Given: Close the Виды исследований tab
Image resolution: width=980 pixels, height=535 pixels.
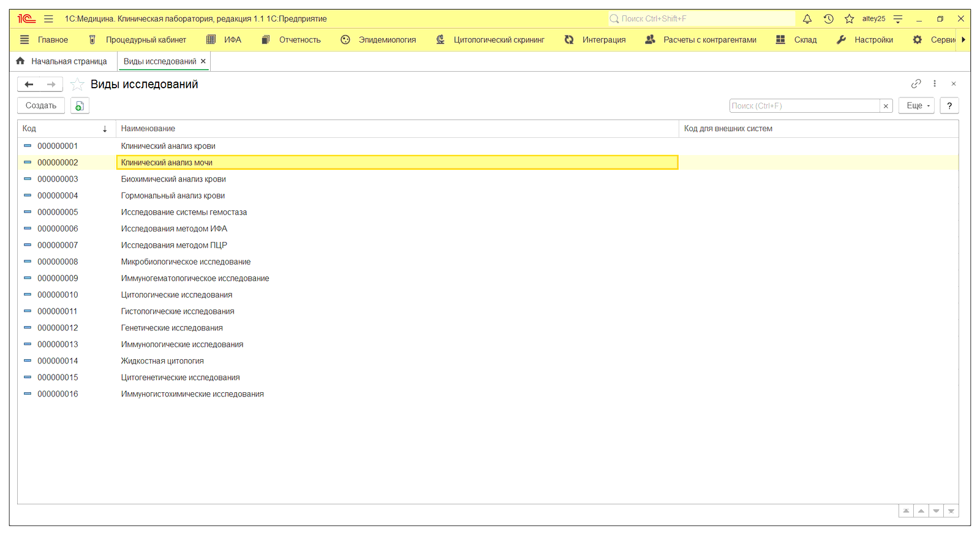Looking at the screenshot, I should (x=203, y=61).
